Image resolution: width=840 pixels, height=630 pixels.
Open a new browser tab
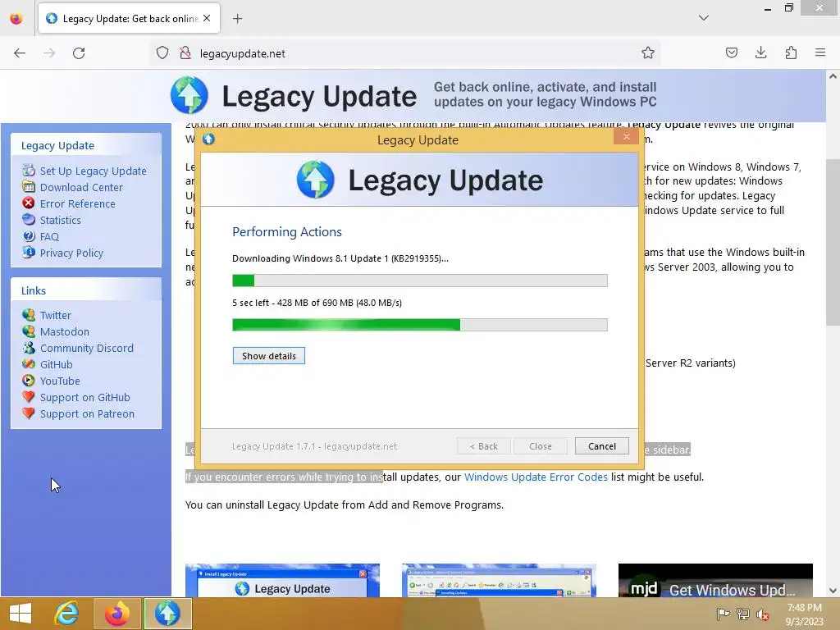237,19
